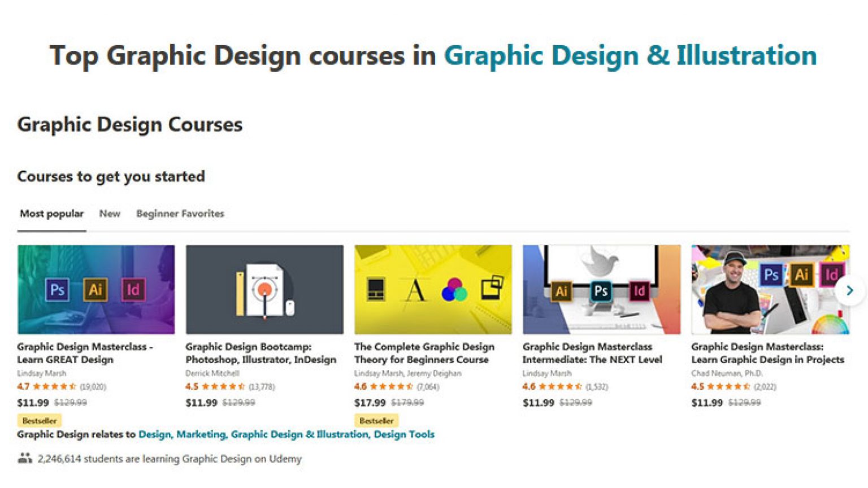Click the Design Tools link

(406, 434)
